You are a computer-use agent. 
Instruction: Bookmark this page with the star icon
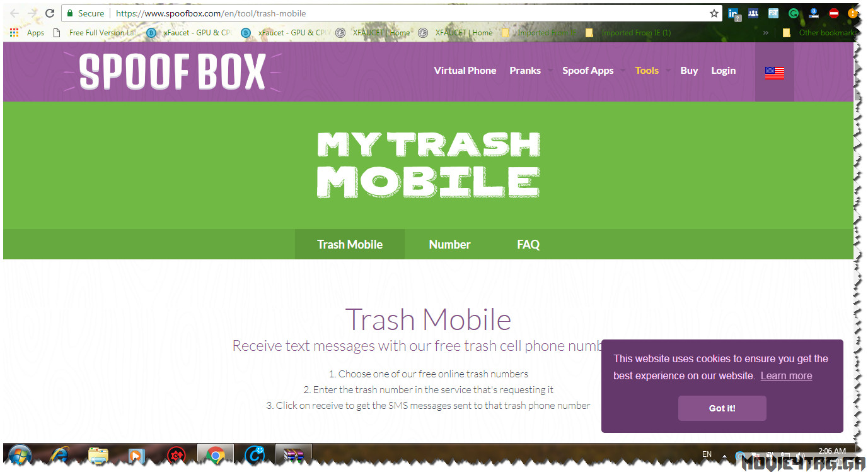click(x=714, y=13)
